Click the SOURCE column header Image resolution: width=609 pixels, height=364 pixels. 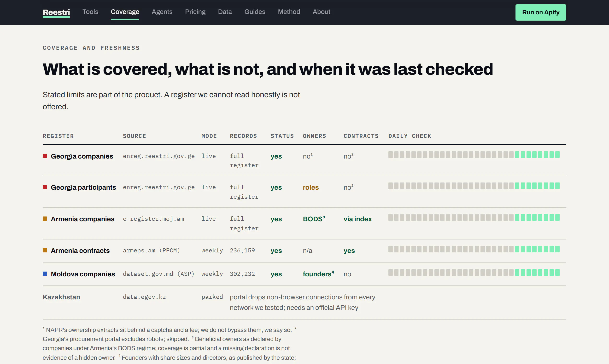(x=134, y=136)
